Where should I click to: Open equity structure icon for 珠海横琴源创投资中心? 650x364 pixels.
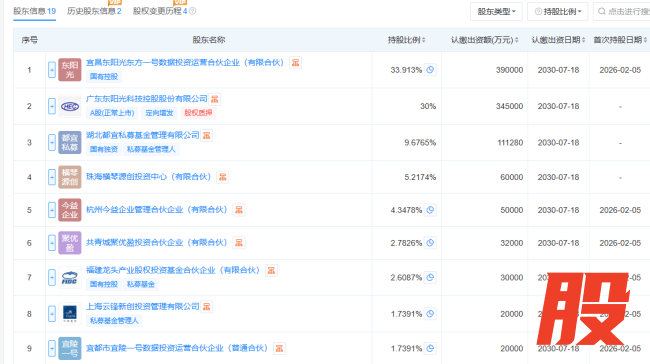click(223, 177)
